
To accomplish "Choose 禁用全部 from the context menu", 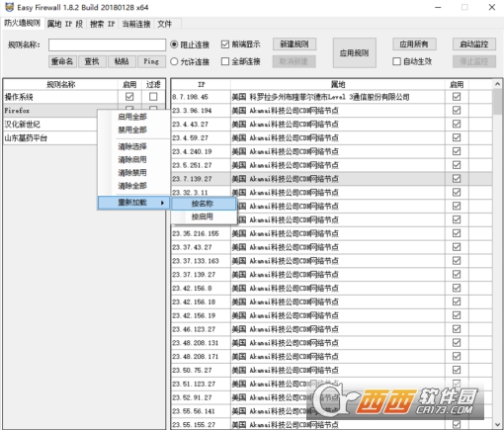I will pyautogui.click(x=132, y=129).
